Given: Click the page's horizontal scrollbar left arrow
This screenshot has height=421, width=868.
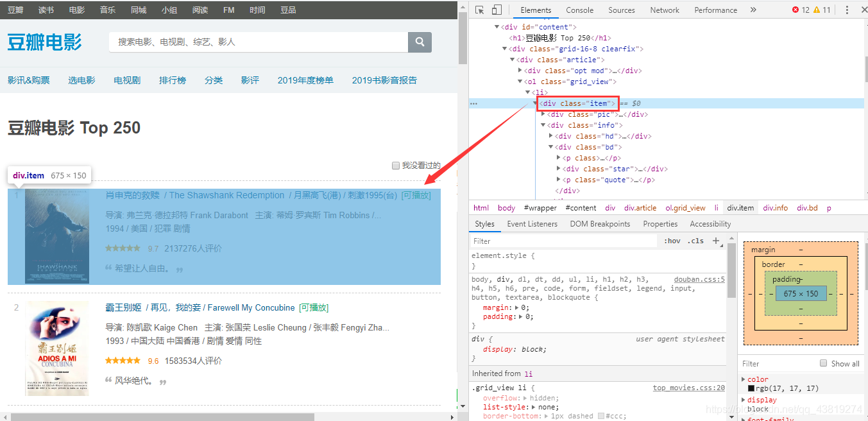Looking at the screenshot, I should (5, 417).
